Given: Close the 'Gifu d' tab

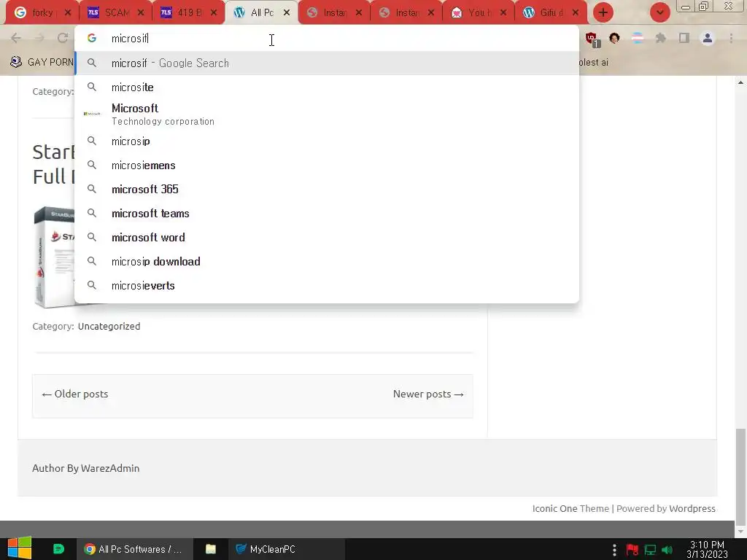Looking at the screenshot, I should tap(576, 13).
